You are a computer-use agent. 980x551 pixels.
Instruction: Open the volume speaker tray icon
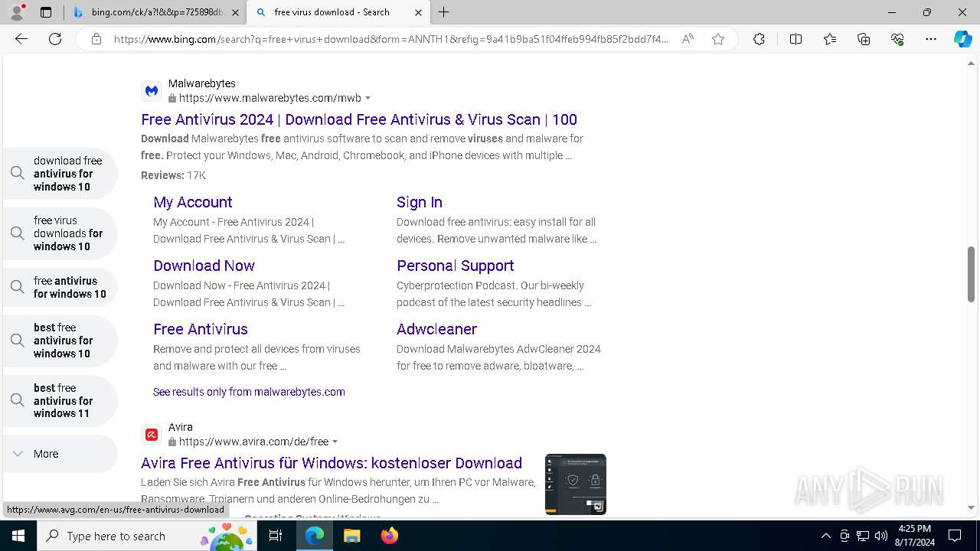[881, 536]
